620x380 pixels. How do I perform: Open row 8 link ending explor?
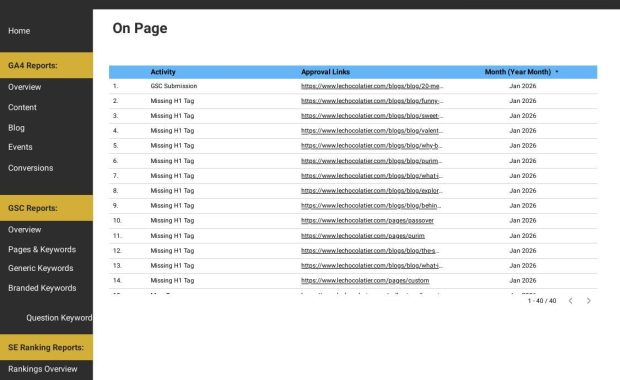click(372, 191)
